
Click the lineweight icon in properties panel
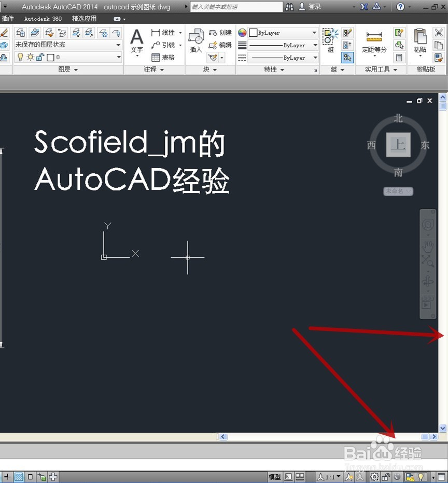coord(242,45)
